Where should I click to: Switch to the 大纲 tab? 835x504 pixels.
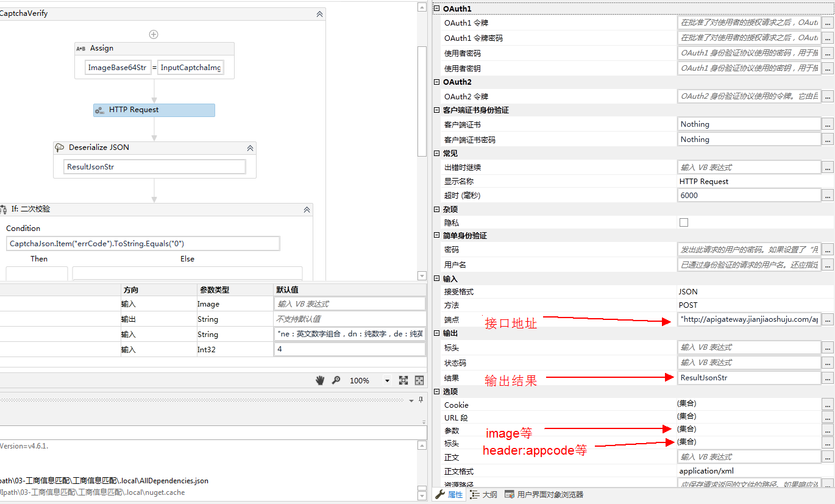[484, 495]
